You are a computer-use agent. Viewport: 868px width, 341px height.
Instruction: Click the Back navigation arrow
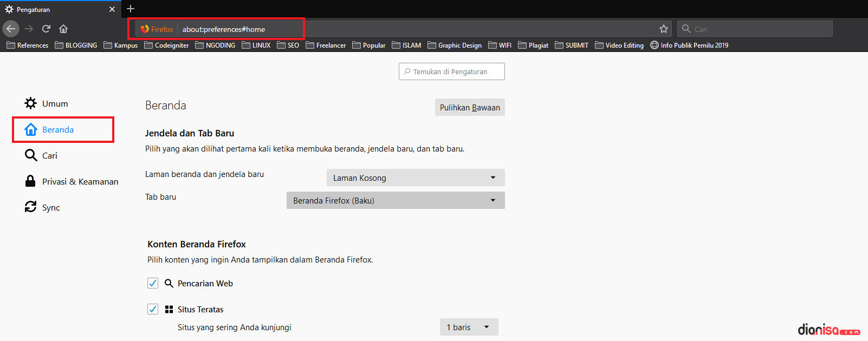point(11,29)
